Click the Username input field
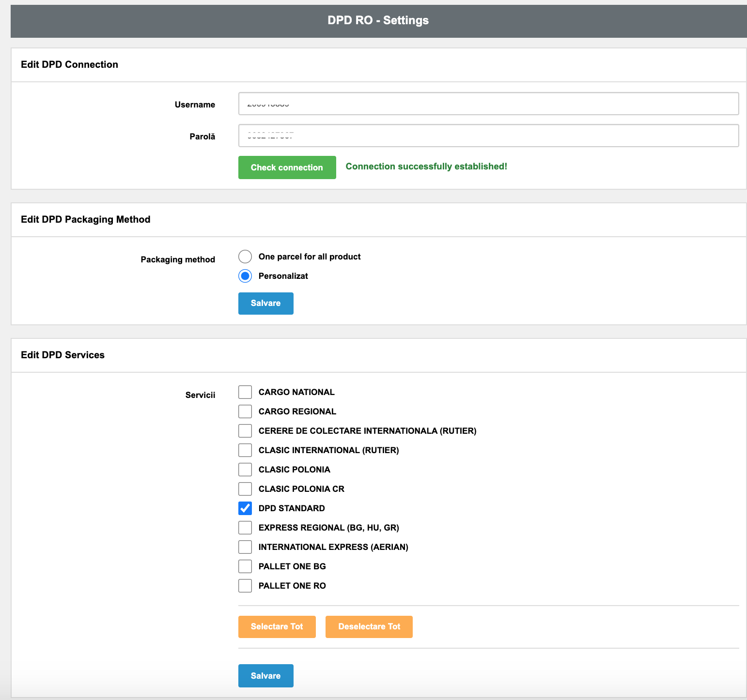This screenshot has width=747, height=700. [x=488, y=104]
